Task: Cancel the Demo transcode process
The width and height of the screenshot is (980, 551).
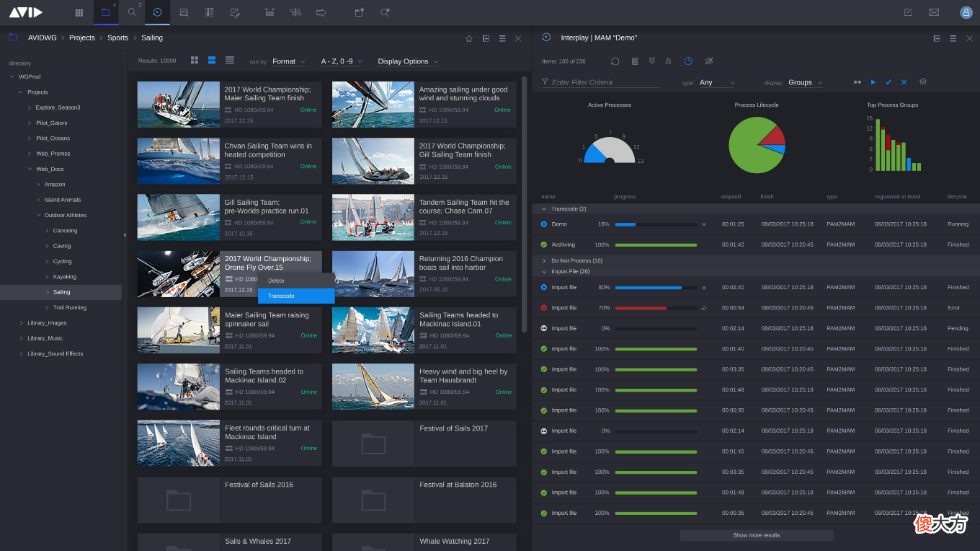Action: 704,224
